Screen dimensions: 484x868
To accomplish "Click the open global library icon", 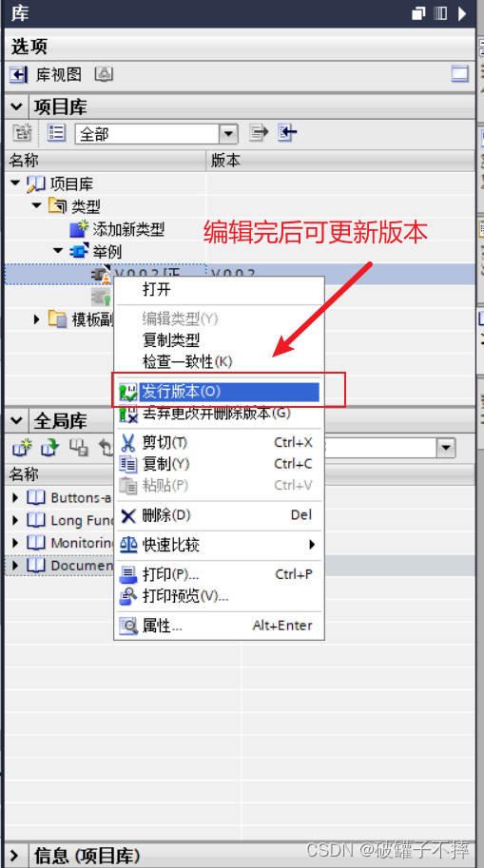I will (x=50, y=447).
